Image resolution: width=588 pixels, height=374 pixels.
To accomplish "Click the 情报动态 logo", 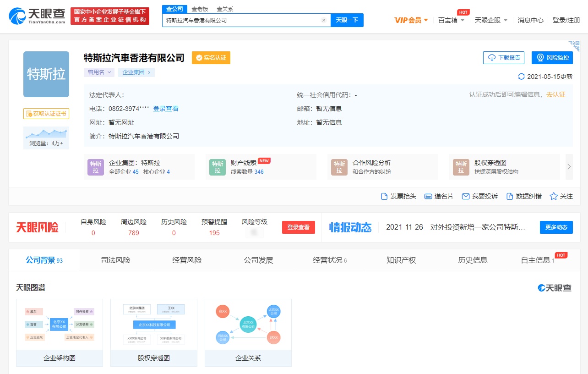I will point(350,227).
